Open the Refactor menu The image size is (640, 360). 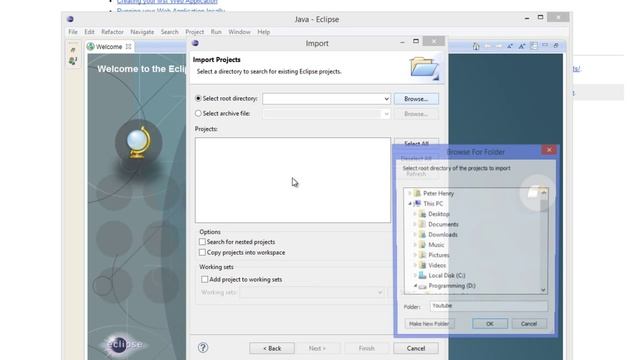[x=112, y=32]
